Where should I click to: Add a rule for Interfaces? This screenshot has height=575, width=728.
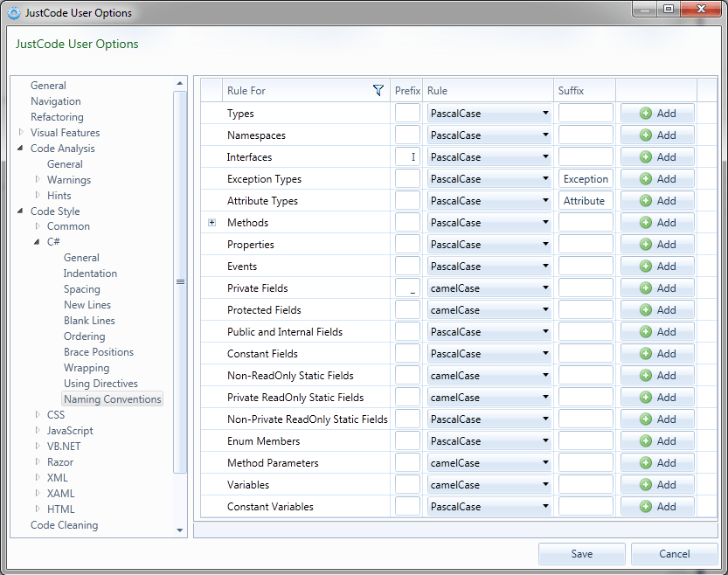click(x=657, y=157)
